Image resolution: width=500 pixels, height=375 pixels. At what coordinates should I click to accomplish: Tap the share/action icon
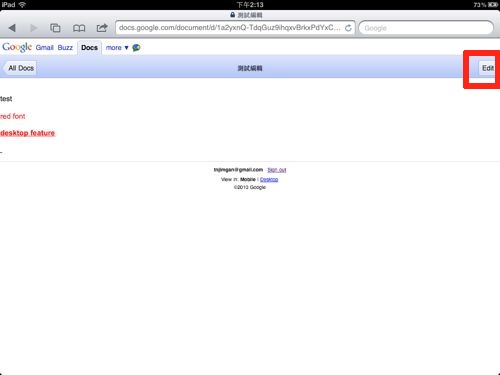tap(102, 28)
